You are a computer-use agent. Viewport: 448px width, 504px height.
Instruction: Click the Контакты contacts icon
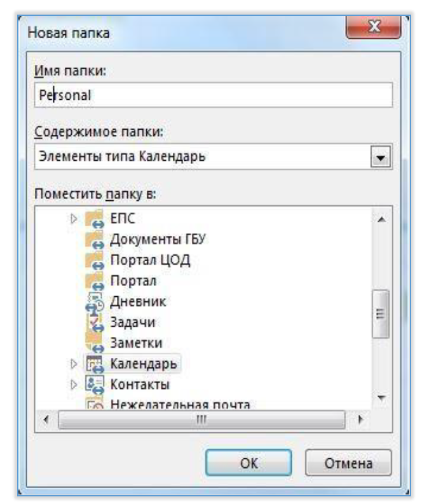pos(93,384)
